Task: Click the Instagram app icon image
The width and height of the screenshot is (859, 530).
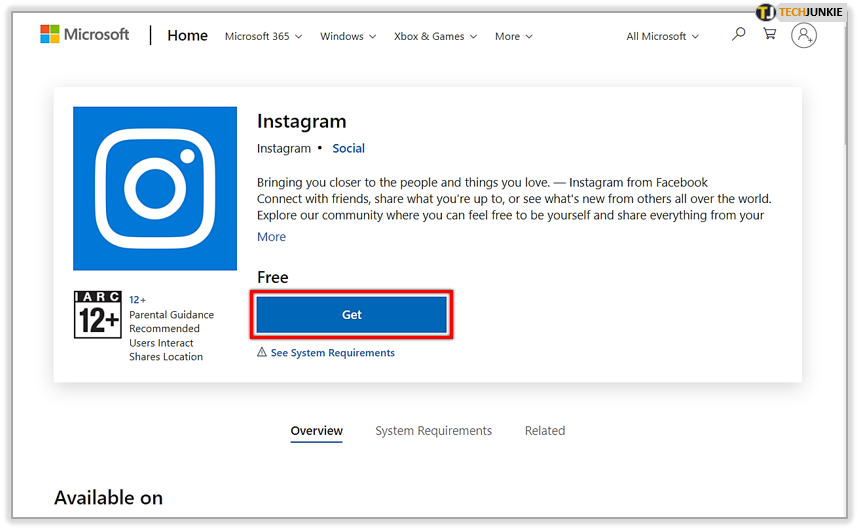Action: [x=155, y=189]
